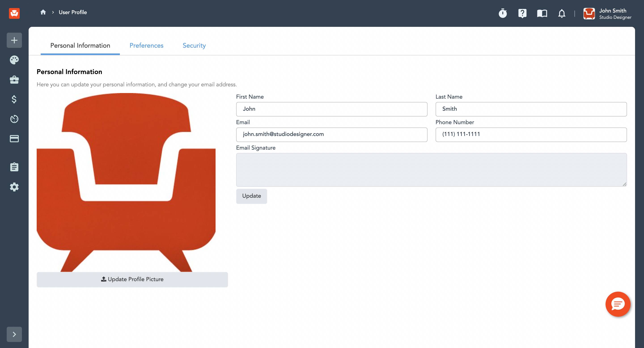Click the Phone Number field
644x348 pixels.
click(x=531, y=134)
